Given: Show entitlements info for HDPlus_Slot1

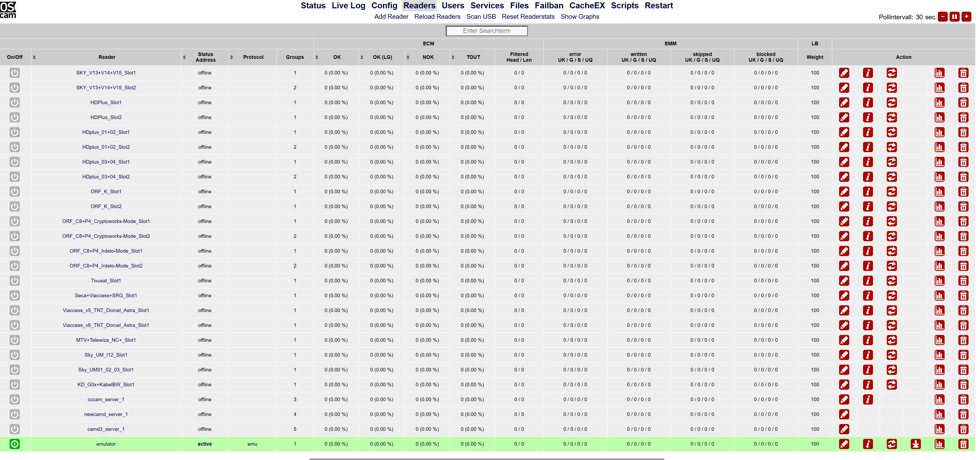Looking at the screenshot, I should click(868, 102).
